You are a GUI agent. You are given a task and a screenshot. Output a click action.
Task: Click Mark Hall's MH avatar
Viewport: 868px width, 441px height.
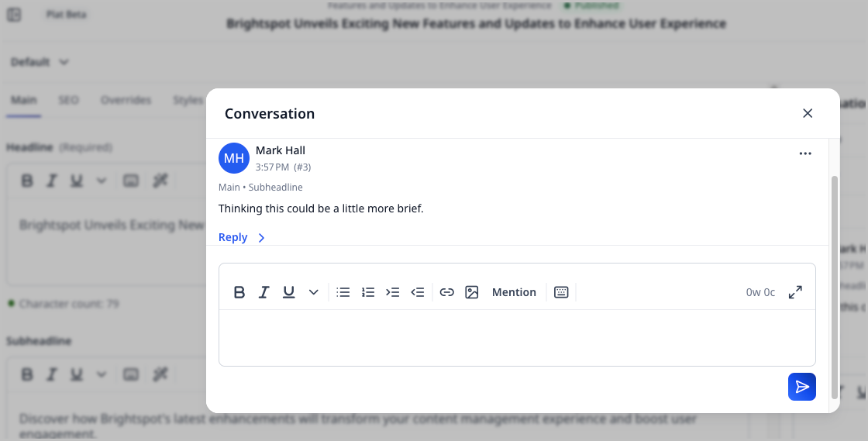(x=234, y=158)
